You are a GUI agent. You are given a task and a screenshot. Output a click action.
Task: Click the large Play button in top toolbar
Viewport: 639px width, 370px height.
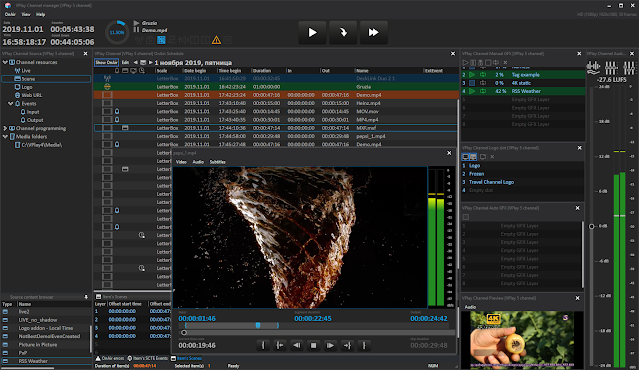[x=312, y=33]
